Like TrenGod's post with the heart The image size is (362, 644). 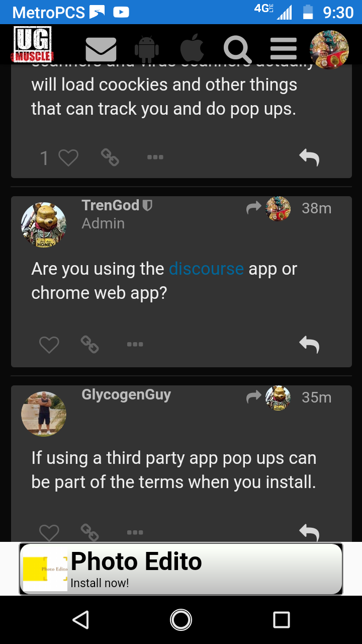pyautogui.click(x=49, y=344)
